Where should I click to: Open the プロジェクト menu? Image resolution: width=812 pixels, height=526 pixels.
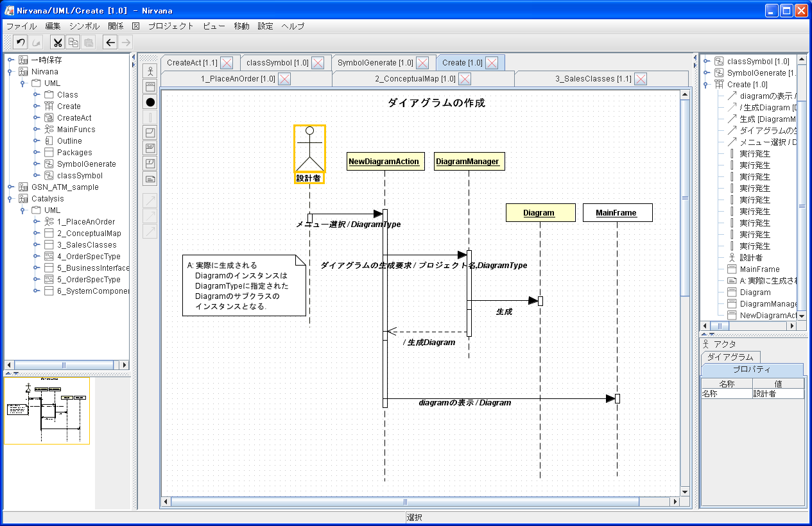click(x=171, y=26)
